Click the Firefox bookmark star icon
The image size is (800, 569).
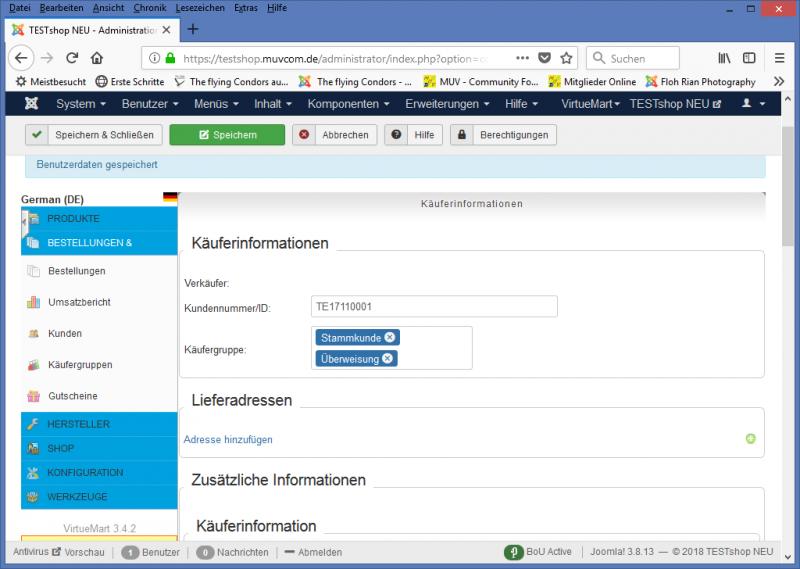(x=566, y=58)
